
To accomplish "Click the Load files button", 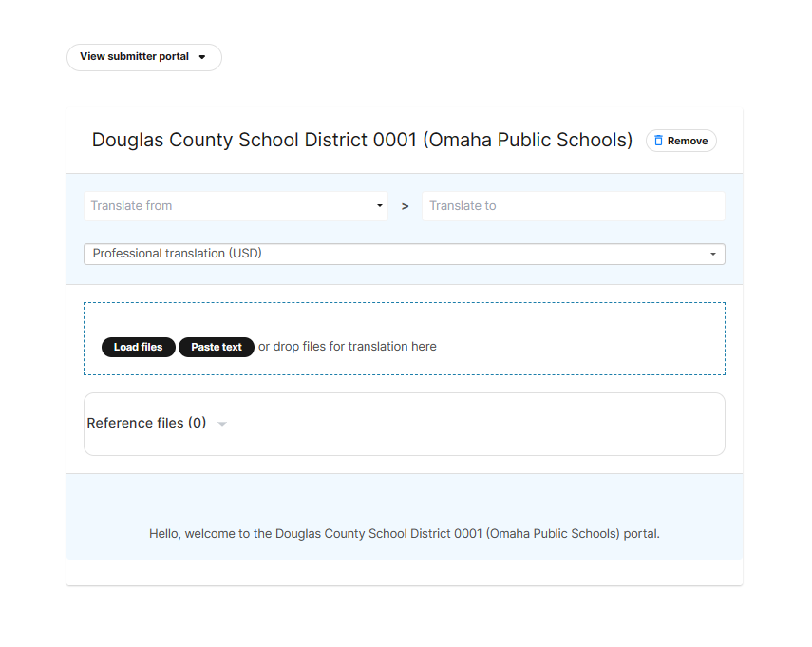I will pos(139,347).
